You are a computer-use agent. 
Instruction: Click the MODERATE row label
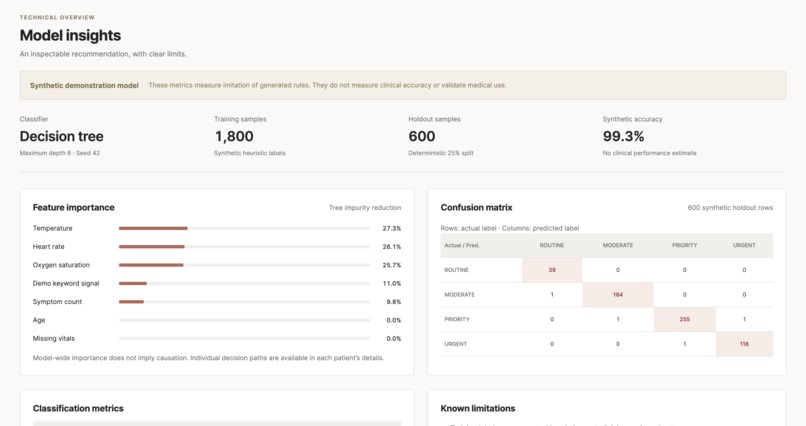pos(460,295)
